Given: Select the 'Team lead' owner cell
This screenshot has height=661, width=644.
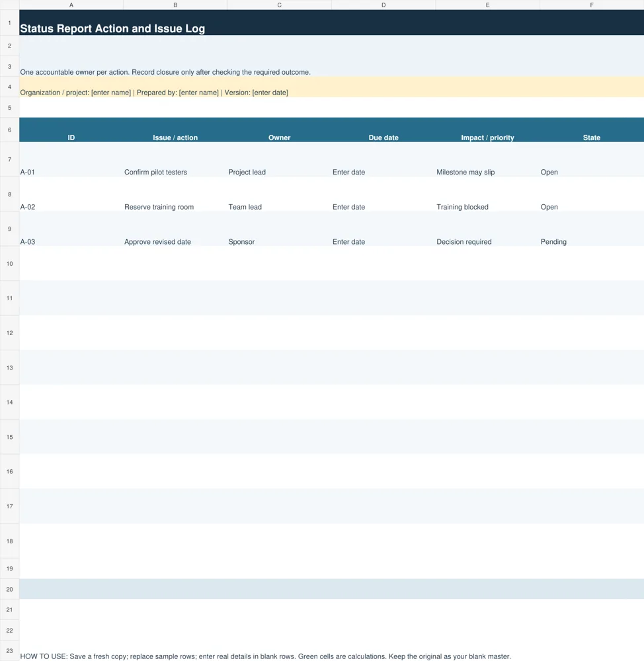Looking at the screenshot, I should (279, 194).
